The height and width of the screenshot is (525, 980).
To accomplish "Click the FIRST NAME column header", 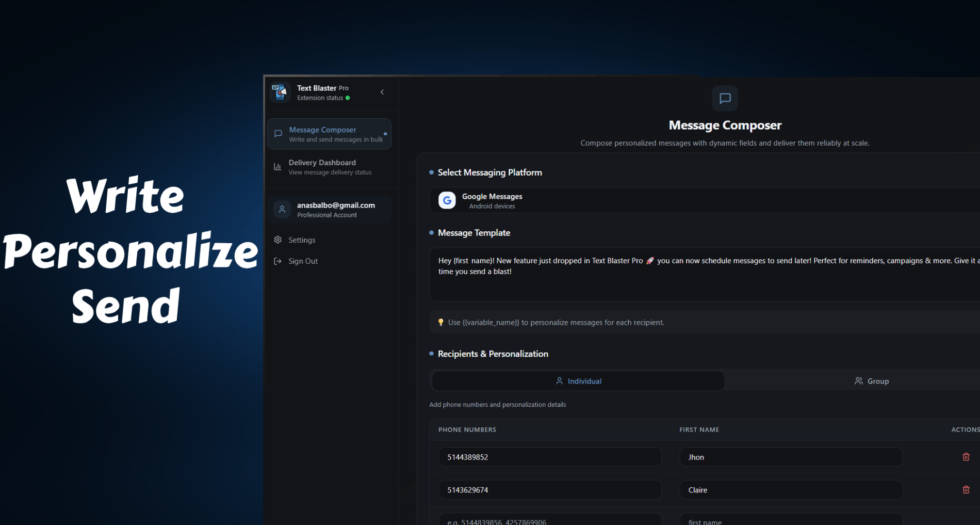I will coord(699,429).
